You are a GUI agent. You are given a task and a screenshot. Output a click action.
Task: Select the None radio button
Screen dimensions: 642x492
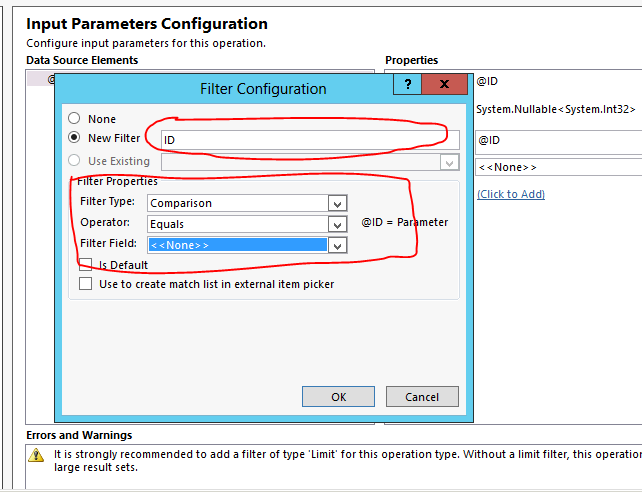74,119
